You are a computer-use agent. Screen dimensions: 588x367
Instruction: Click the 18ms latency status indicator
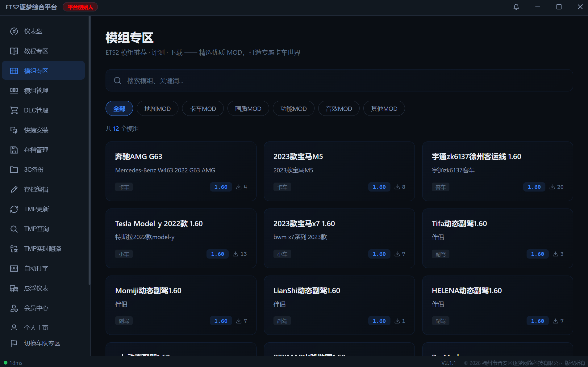click(x=13, y=363)
